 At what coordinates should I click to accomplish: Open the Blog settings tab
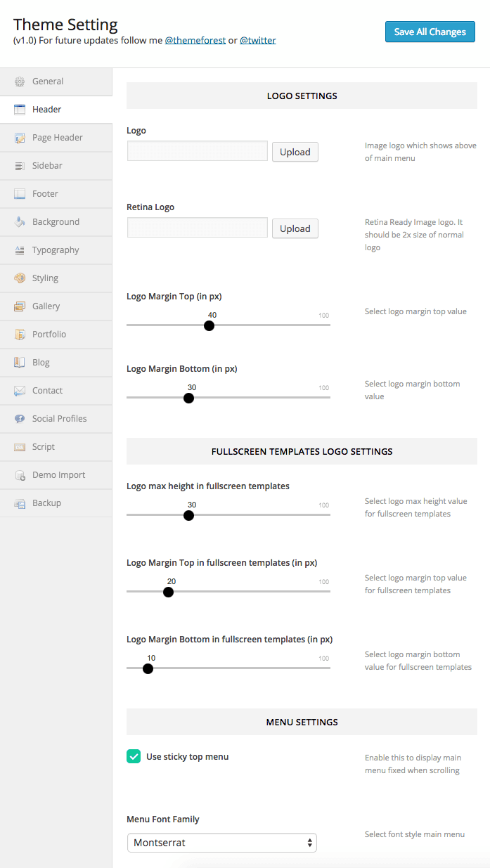(56, 363)
